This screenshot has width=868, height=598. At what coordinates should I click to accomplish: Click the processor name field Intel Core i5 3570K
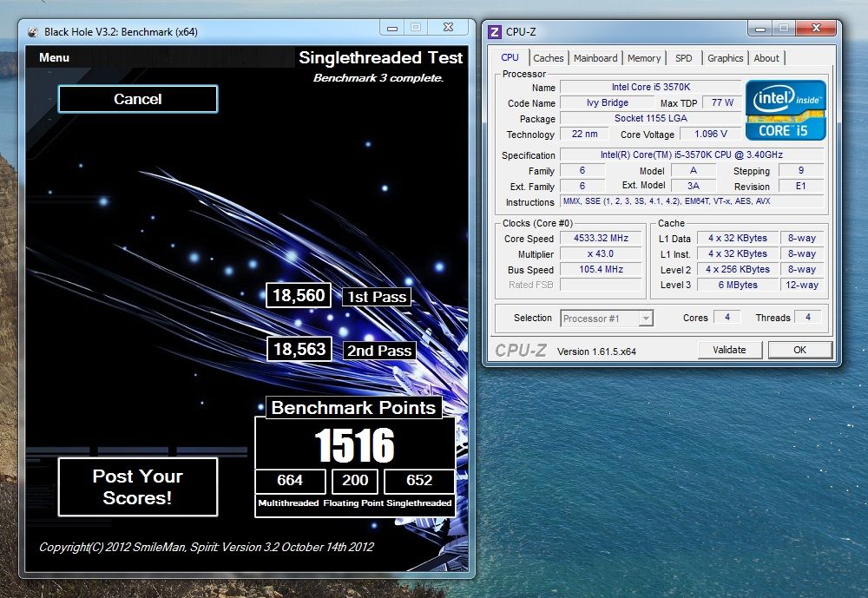point(650,87)
